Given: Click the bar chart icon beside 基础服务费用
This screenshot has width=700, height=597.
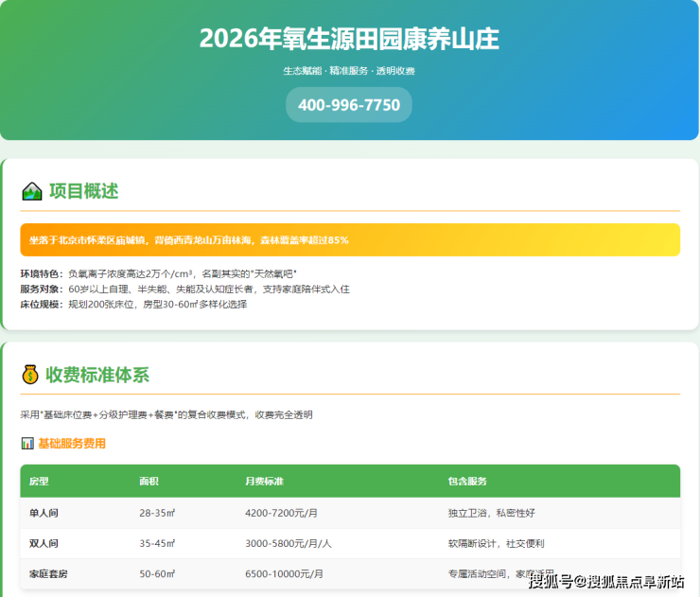Looking at the screenshot, I should coord(26,444).
